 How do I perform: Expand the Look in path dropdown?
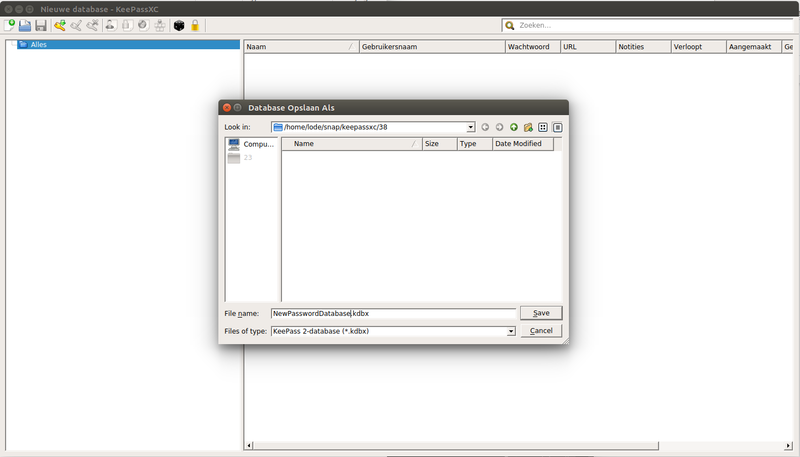click(470, 127)
